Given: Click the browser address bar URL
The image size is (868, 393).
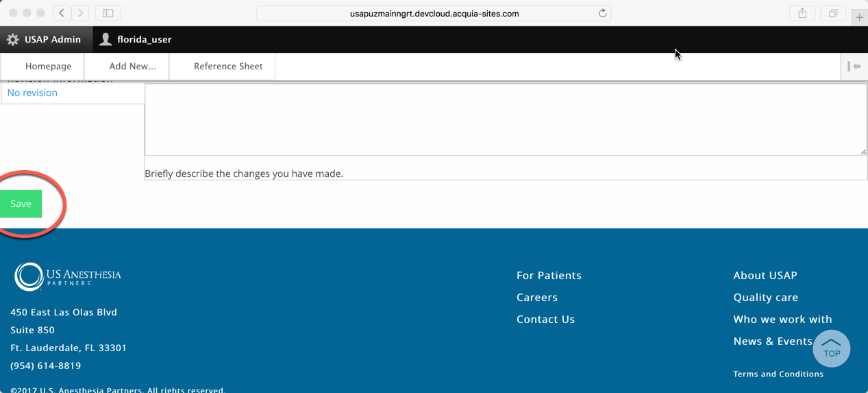Looking at the screenshot, I should coord(434,13).
